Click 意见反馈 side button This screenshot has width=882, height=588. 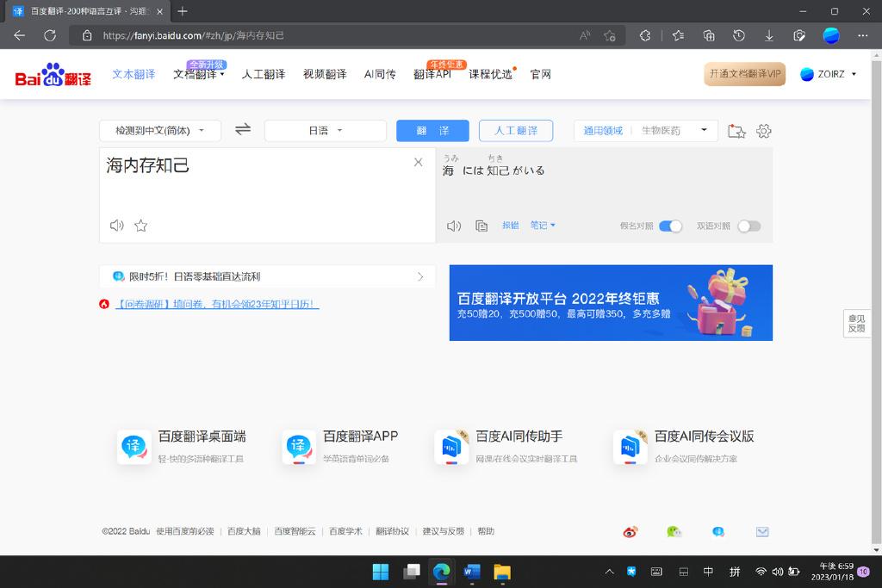tap(856, 323)
